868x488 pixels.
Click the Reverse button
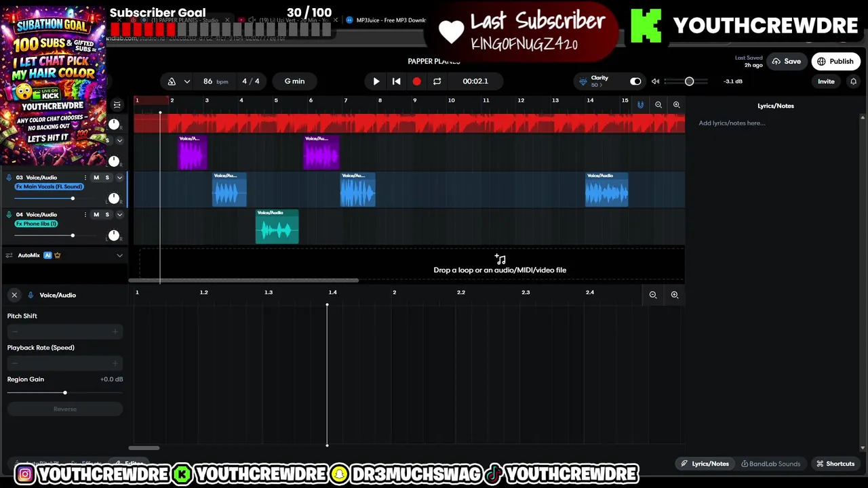click(x=65, y=409)
